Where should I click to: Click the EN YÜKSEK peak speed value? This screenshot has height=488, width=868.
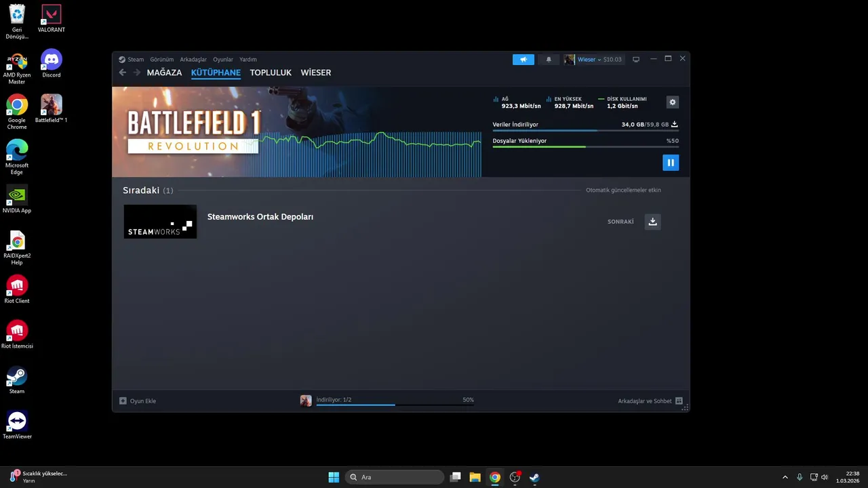pyautogui.click(x=574, y=106)
